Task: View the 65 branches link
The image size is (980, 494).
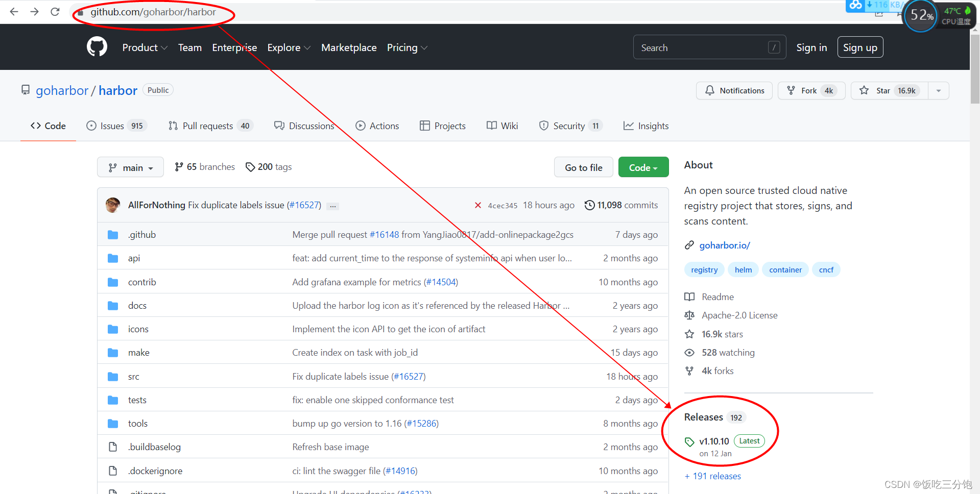Action: tap(205, 167)
